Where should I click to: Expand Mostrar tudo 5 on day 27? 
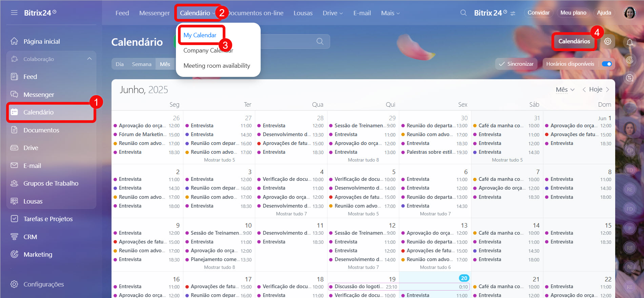(219, 160)
